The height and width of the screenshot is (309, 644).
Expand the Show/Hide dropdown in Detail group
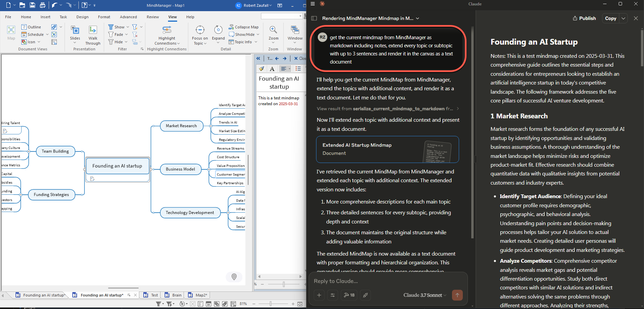click(x=258, y=34)
